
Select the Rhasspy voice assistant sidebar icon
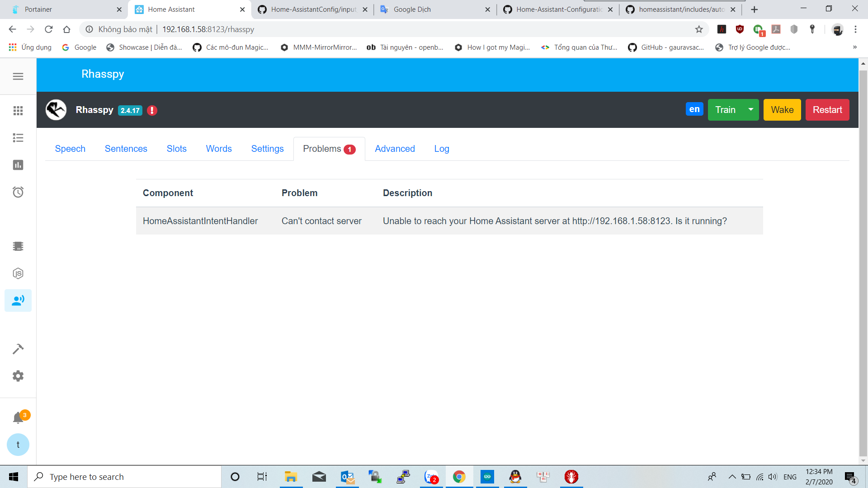[x=18, y=300]
